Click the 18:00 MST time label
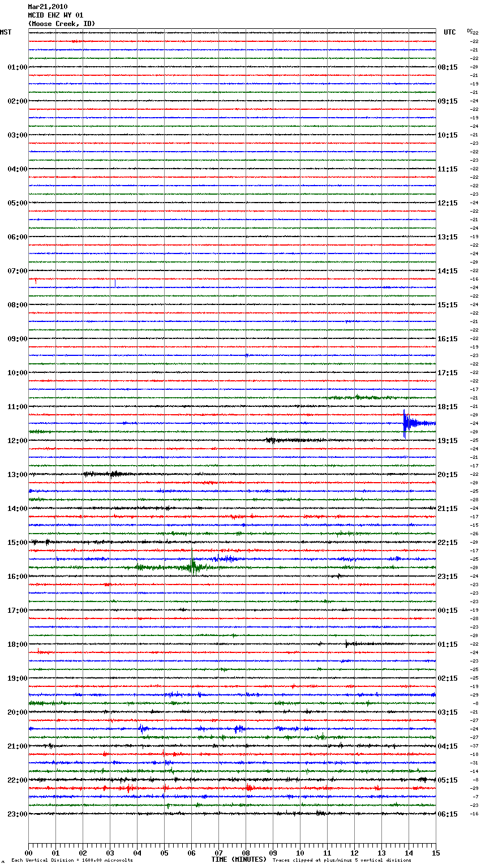This screenshot has width=481, height=868. (x=17, y=644)
